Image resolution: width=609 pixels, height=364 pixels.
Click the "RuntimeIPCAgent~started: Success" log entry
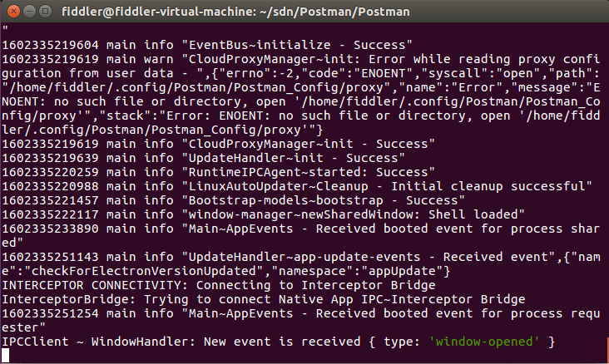(308, 172)
